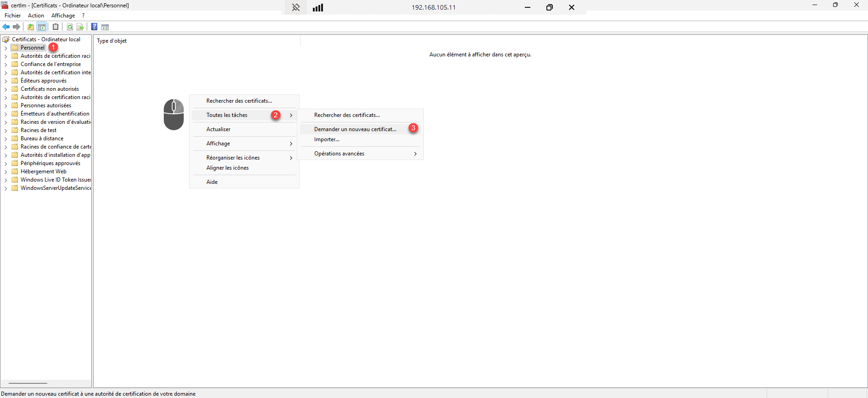Open the Action menu
The width and height of the screenshot is (868, 398).
tap(36, 16)
